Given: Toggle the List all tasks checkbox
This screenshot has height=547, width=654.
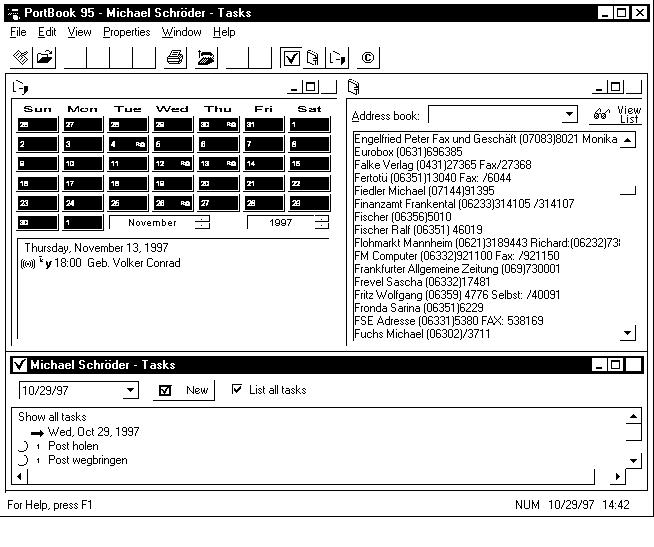Looking at the screenshot, I should [x=237, y=389].
